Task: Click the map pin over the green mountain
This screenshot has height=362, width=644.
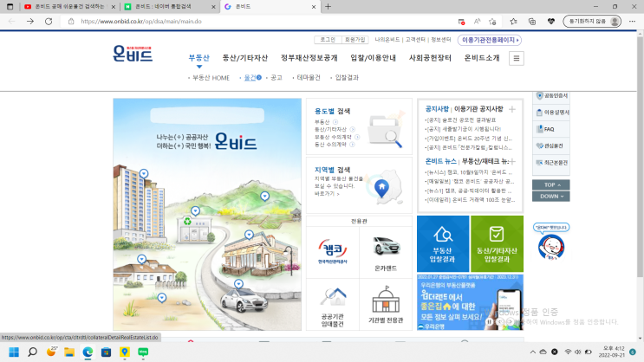Action: 265,197
